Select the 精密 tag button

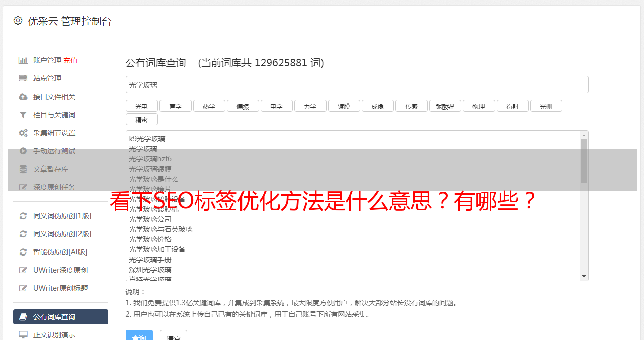[x=141, y=119]
